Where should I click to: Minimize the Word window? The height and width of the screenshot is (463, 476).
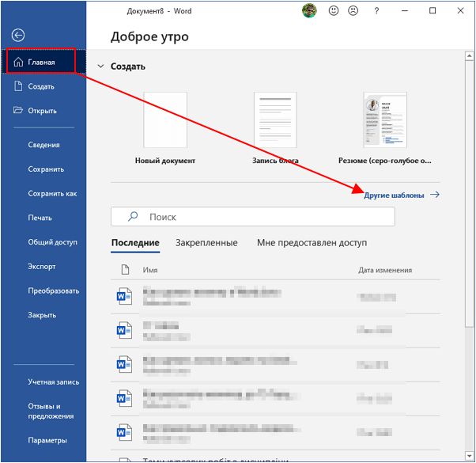(405, 10)
